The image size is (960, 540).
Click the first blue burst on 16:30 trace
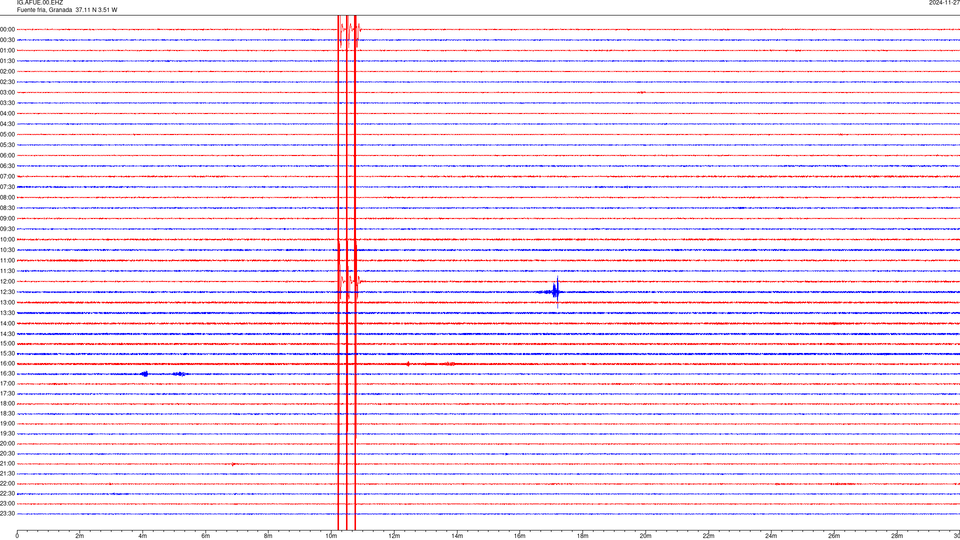click(x=144, y=373)
